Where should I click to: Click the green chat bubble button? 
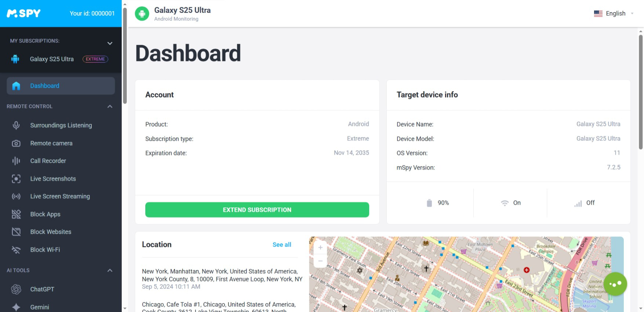[615, 284]
